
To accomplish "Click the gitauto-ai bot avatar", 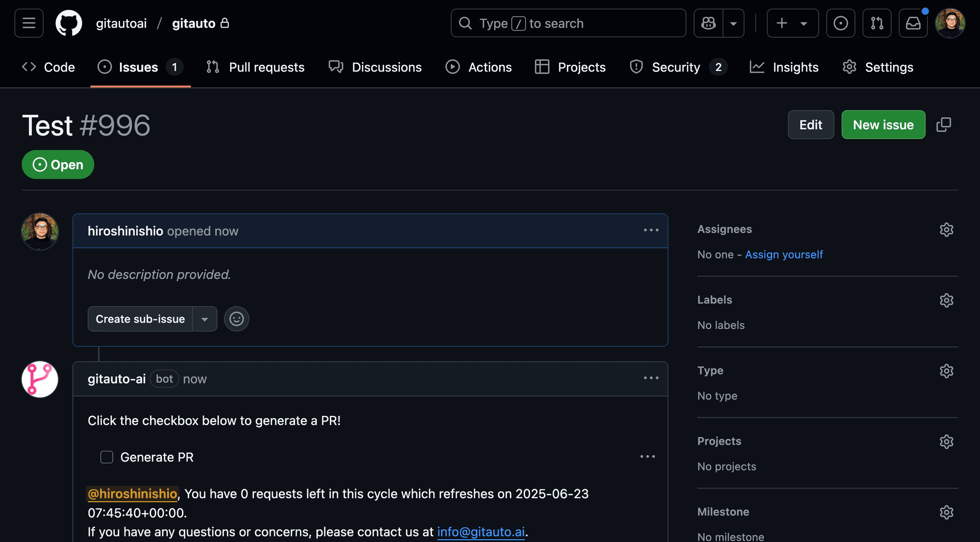I will coord(40,379).
